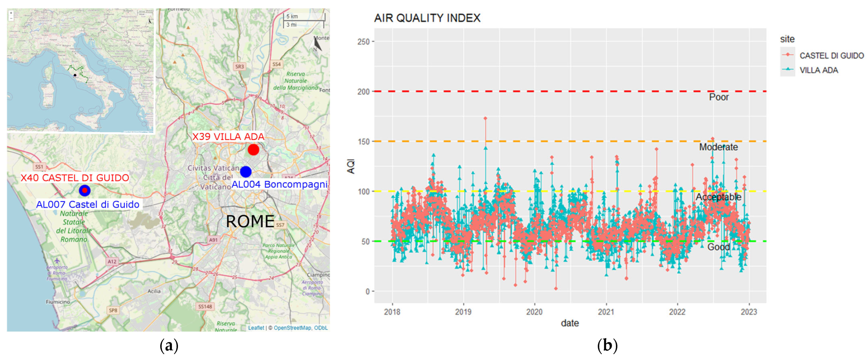Click the 50 tick on AQI axis
This screenshot has height=360, width=868.
click(366, 241)
